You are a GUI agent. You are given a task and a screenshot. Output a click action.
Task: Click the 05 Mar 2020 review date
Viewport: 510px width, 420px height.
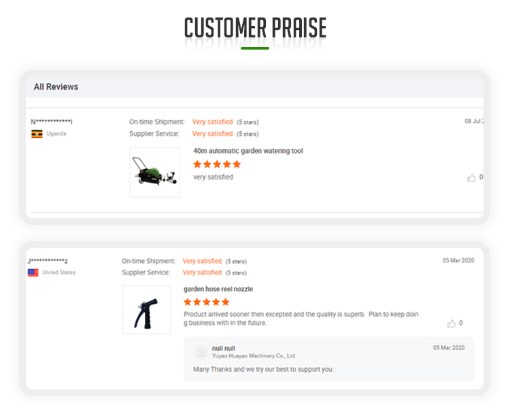click(458, 260)
